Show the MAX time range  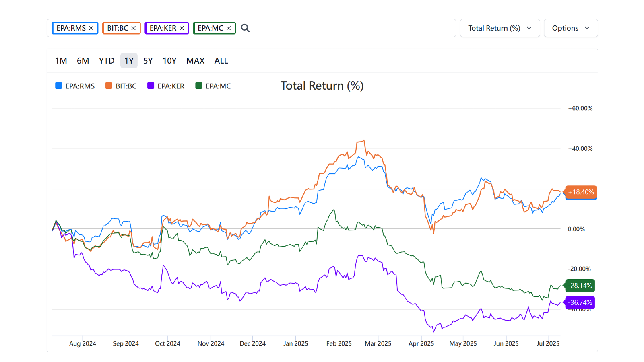(x=195, y=61)
